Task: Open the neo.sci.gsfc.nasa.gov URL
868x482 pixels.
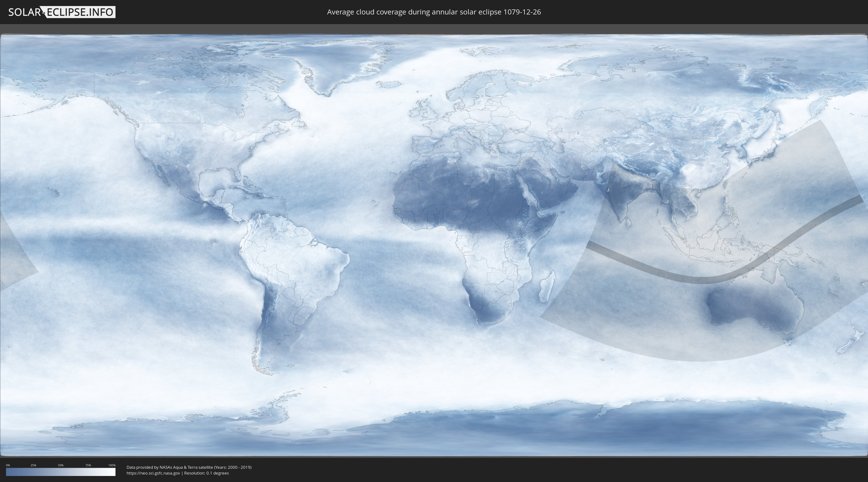Action: [153, 473]
